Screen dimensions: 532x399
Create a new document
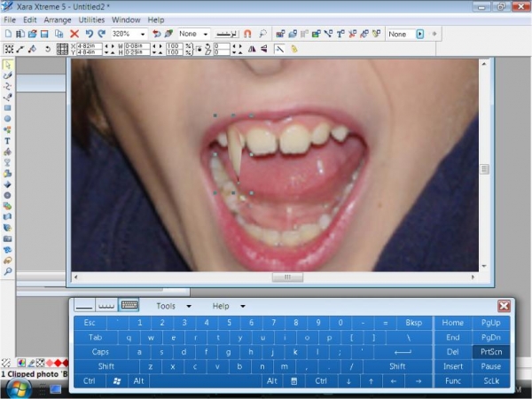tap(8, 34)
